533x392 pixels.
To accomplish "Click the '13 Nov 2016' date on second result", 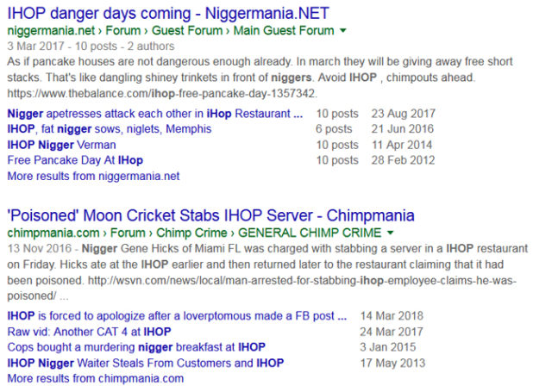I will click(36, 249).
